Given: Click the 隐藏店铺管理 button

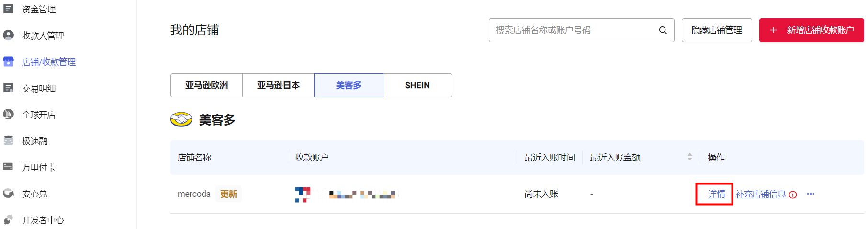Looking at the screenshot, I should (x=716, y=30).
